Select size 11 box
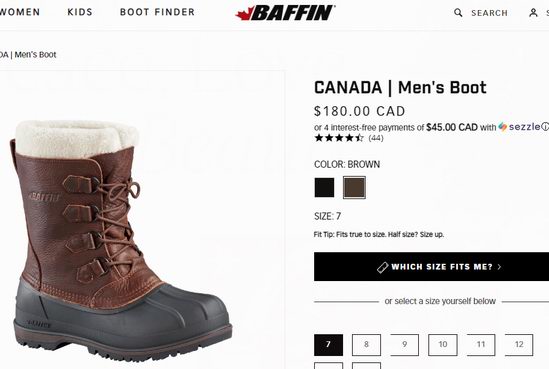This screenshot has height=369, width=549. pyautogui.click(x=481, y=344)
